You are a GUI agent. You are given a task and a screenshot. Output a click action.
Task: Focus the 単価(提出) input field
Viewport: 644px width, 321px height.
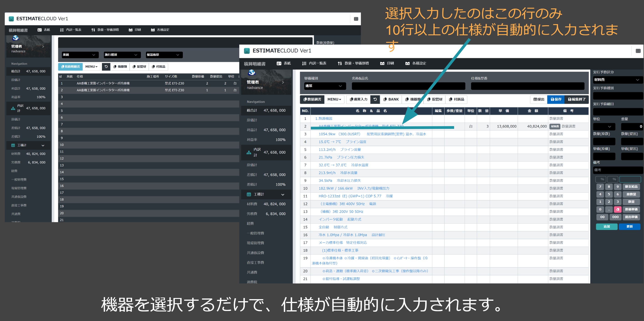tap(632, 156)
